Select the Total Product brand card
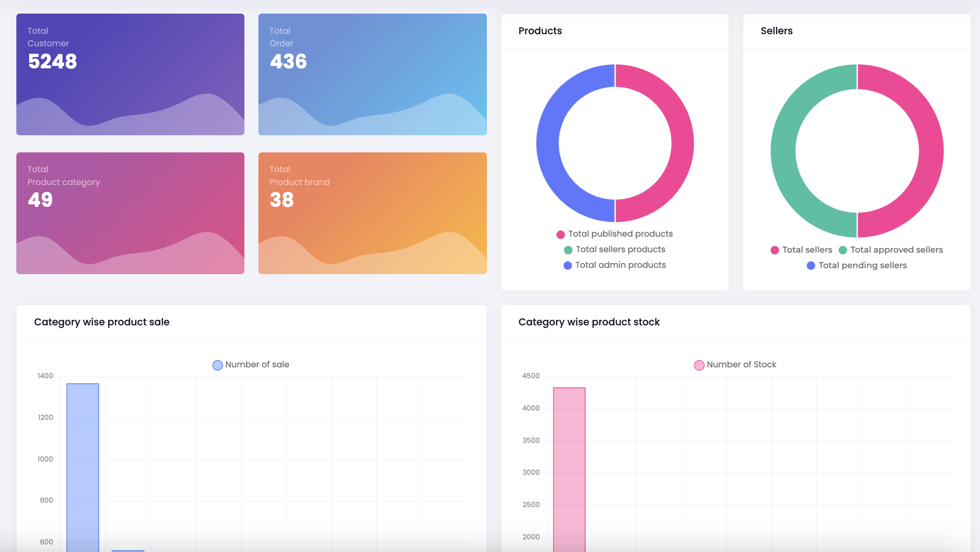 (x=372, y=213)
